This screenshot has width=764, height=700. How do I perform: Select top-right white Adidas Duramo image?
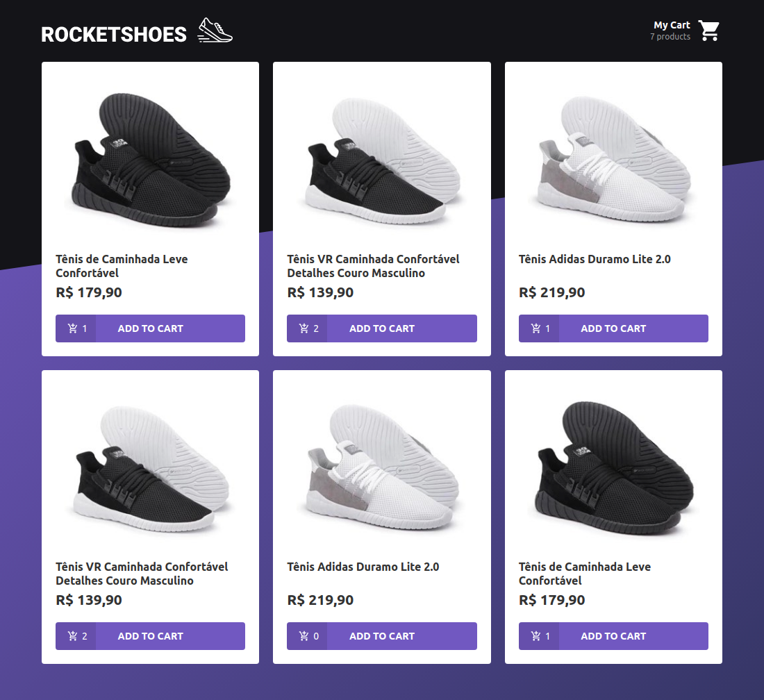(613, 160)
